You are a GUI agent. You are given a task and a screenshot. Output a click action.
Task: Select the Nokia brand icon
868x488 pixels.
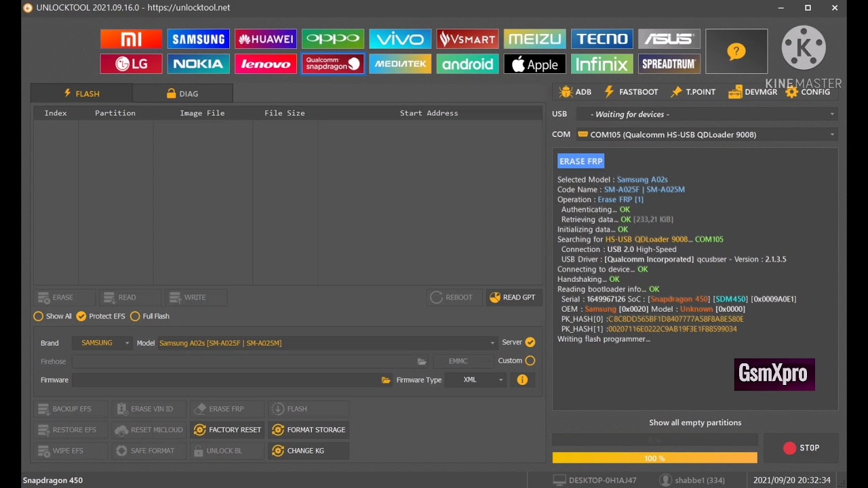pos(198,64)
